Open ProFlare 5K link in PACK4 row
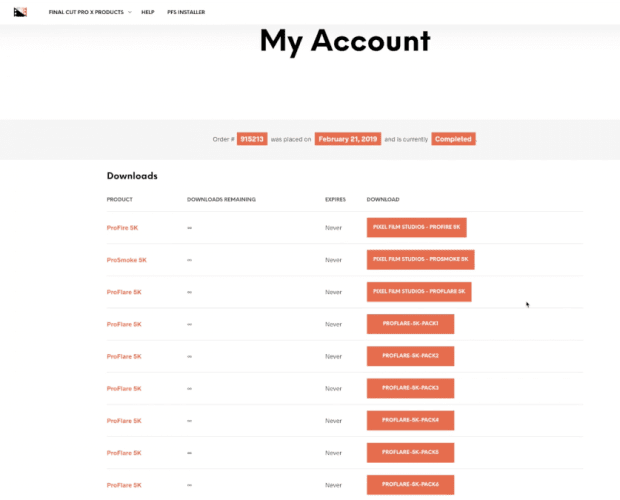The width and height of the screenshot is (620, 500). tap(124, 421)
